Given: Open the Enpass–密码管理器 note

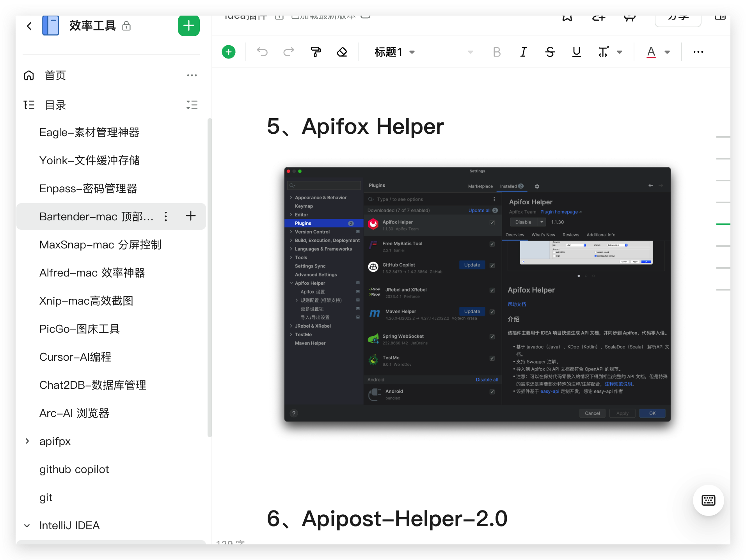Looking at the screenshot, I should 88,188.
